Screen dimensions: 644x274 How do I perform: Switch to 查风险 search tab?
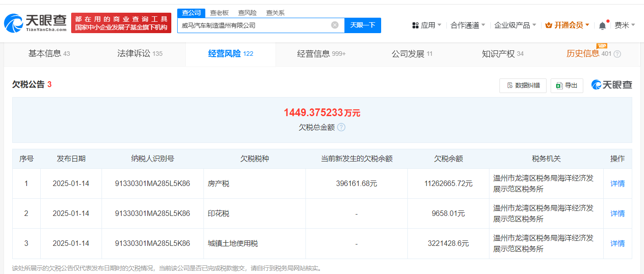point(247,13)
